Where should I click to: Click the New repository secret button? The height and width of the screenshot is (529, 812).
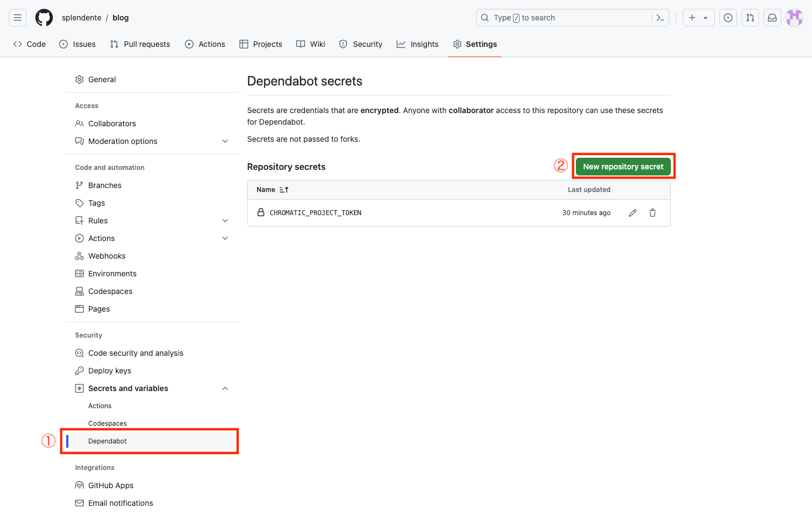tap(623, 167)
